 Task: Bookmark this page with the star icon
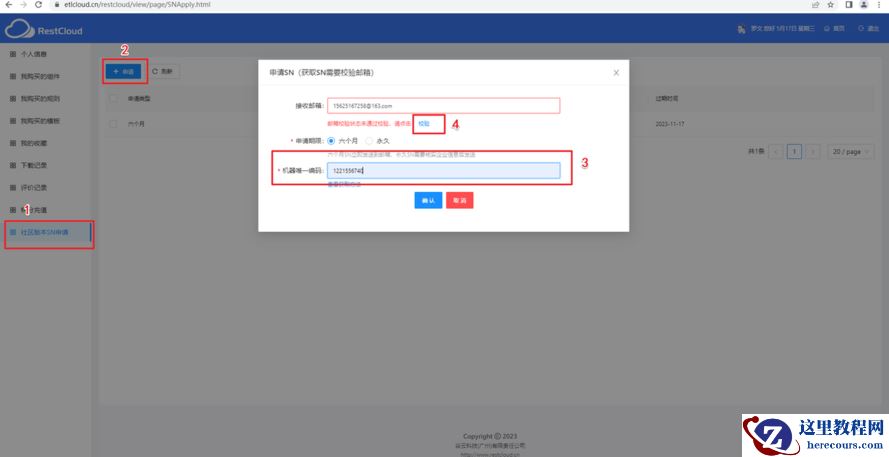(x=831, y=5)
